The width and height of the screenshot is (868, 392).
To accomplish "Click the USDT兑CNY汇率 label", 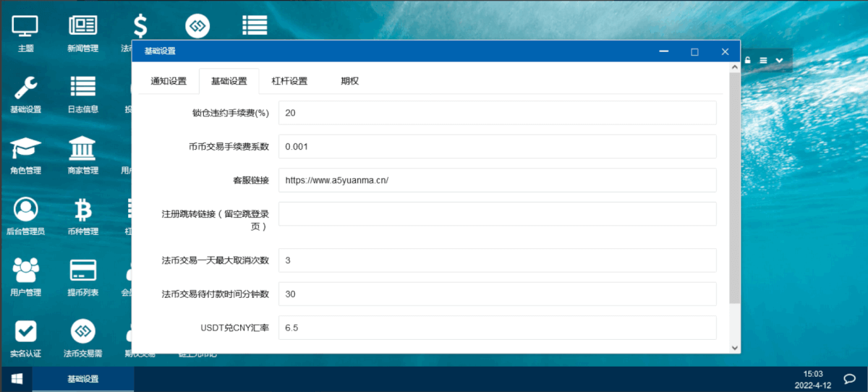I will 235,328.
